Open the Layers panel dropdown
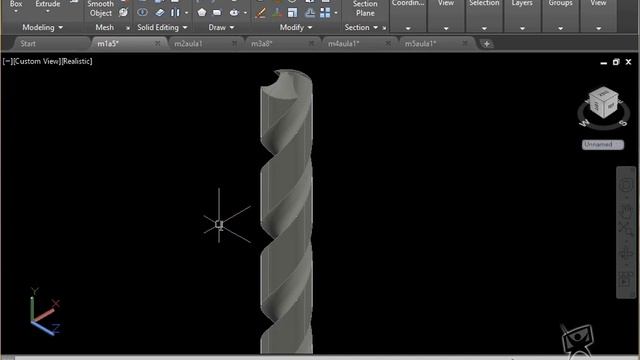The width and height of the screenshot is (640, 360). coord(522,28)
